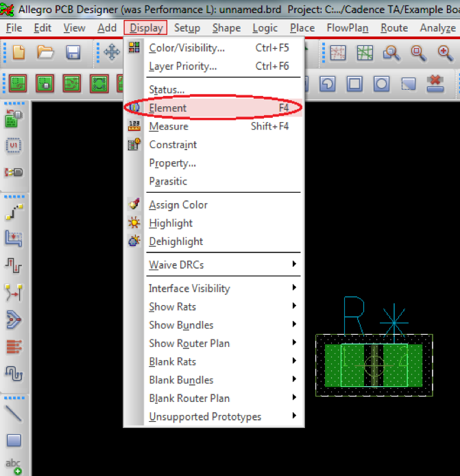Viewport: 460px width, 476px height.
Task: Click the third green application mode icon
Action: [x=72, y=83]
